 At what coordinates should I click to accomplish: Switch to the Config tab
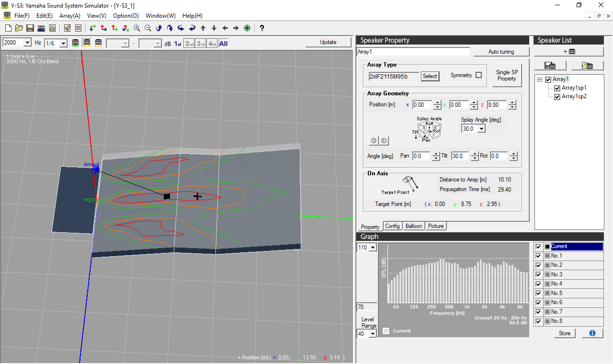click(x=392, y=226)
